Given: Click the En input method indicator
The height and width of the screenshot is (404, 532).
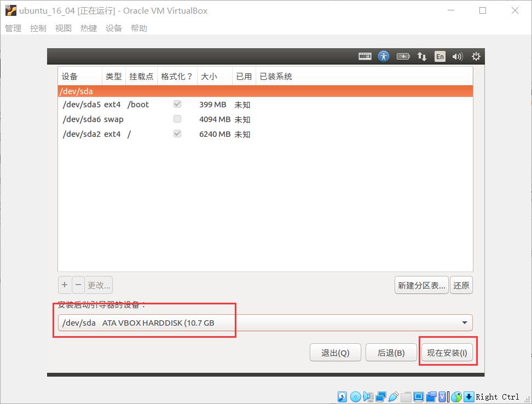Looking at the screenshot, I should 440,56.
